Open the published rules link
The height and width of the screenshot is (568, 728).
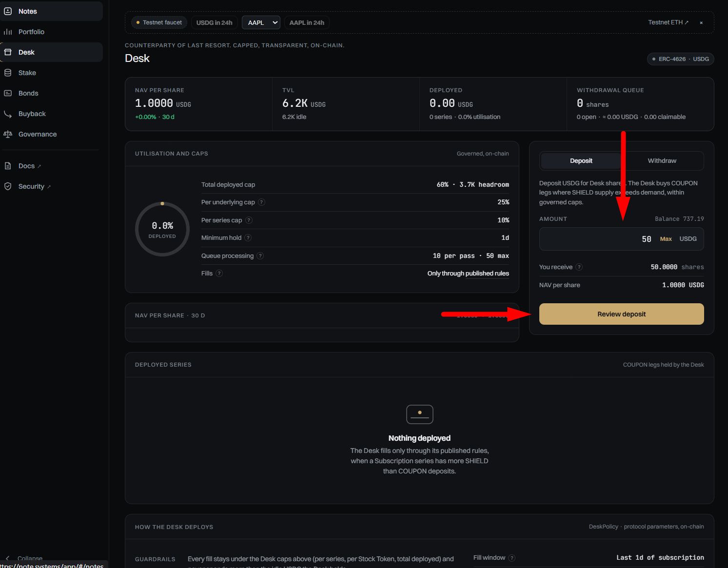pyautogui.click(x=487, y=274)
